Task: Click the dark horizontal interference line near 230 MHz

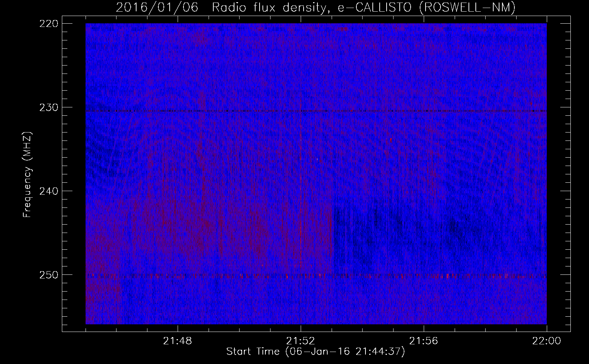Action: tap(316, 111)
